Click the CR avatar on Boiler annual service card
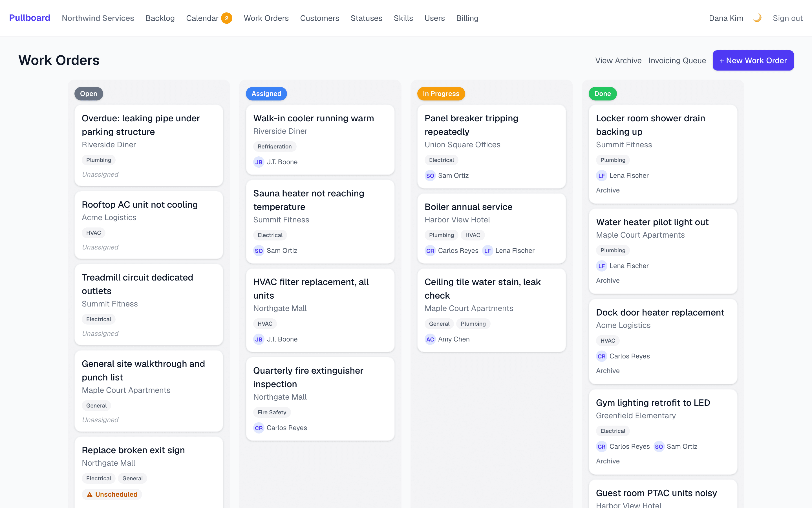Viewport: 812px width, 508px height. coord(430,251)
